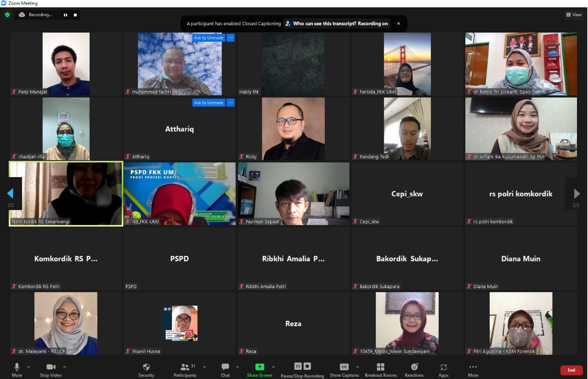This screenshot has width=588, height=379.
Task: Open the Participants panel
Action: [x=185, y=367]
